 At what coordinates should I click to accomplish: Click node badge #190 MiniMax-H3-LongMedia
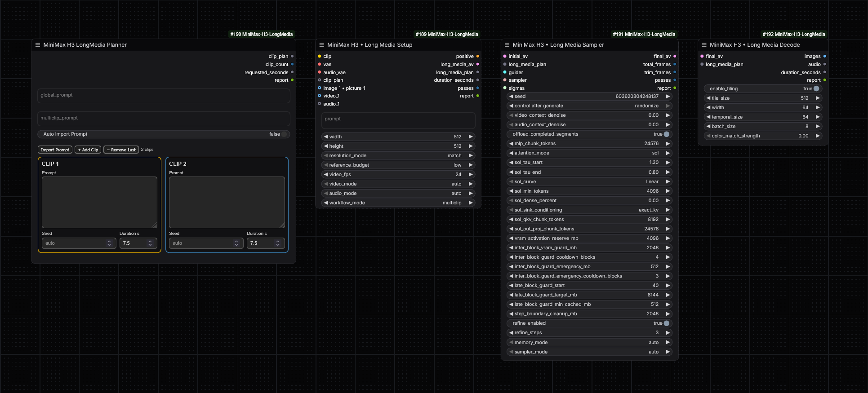tap(262, 34)
